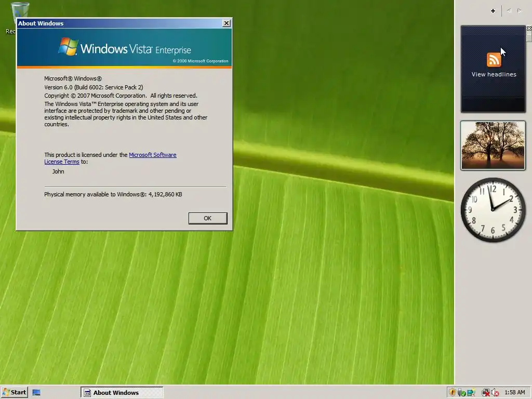The image size is (532, 399).
Task: Add a gadget using the plus icon
Action: (493, 11)
